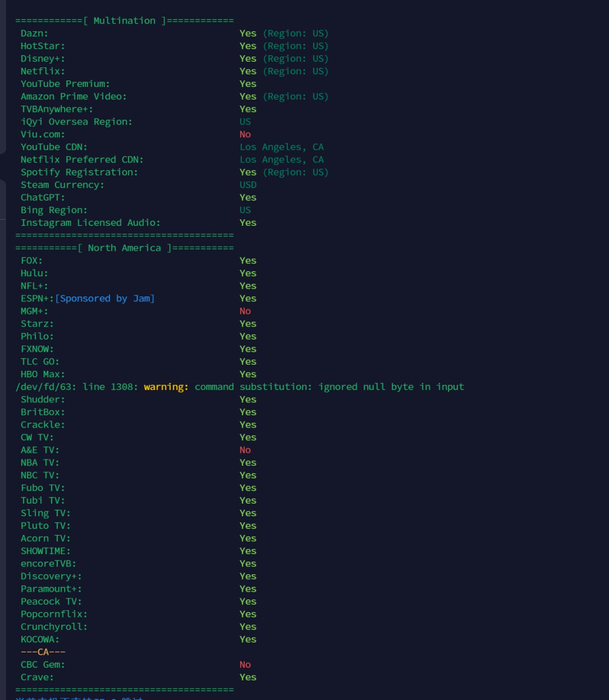Select the Yes result for Paramount+
This screenshot has width=609, height=700.
(248, 588)
